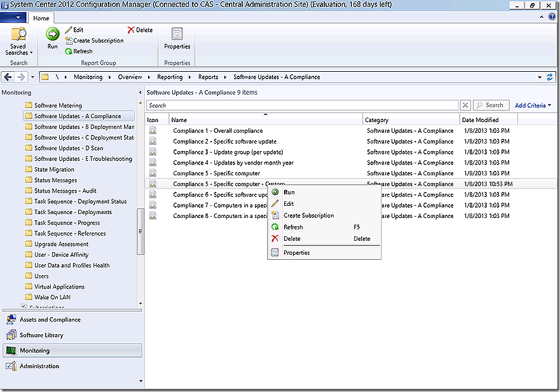
Task: Select State Migration folder
Action: click(50, 170)
